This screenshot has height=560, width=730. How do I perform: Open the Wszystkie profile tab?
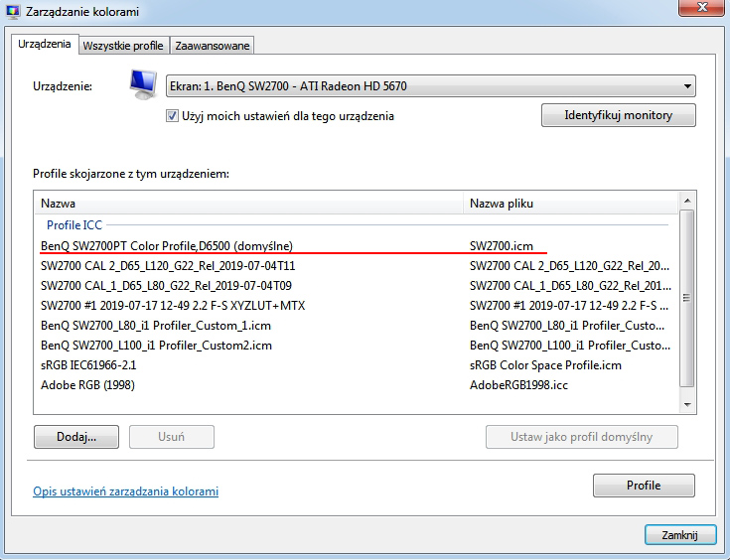(123, 46)
